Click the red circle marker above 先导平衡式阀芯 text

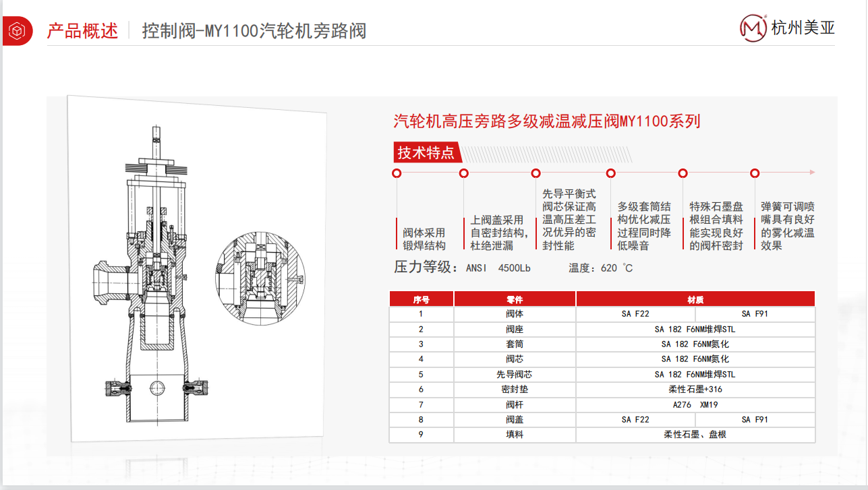pyautogui.click(x=536, y=173)
